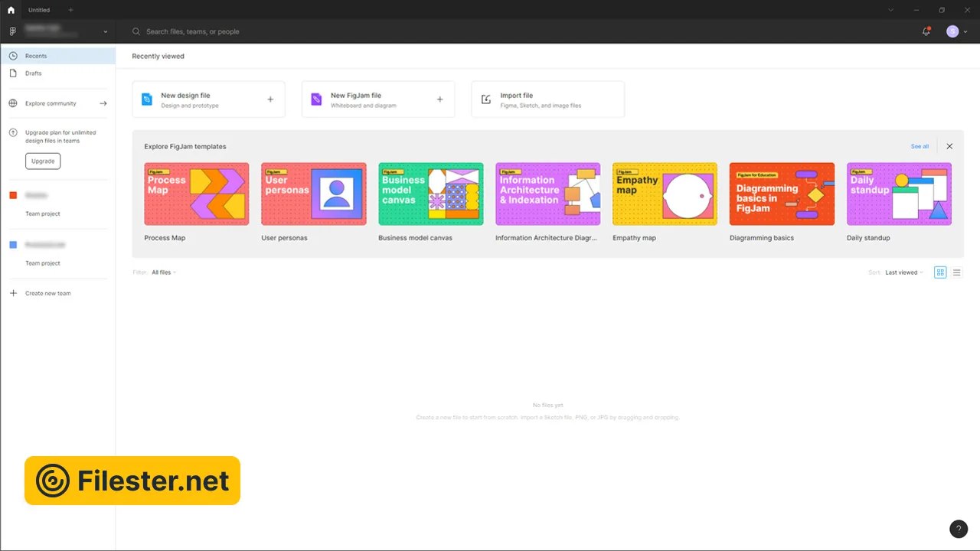Click plus icon on New design file
The width and height of the screenshot is (980, 551).
270,99
